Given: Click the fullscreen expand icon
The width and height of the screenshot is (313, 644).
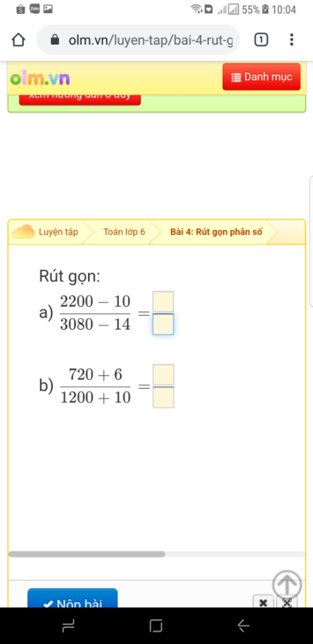Looking at the screenshot, I should pyautogui.click(x=287, y=602).
